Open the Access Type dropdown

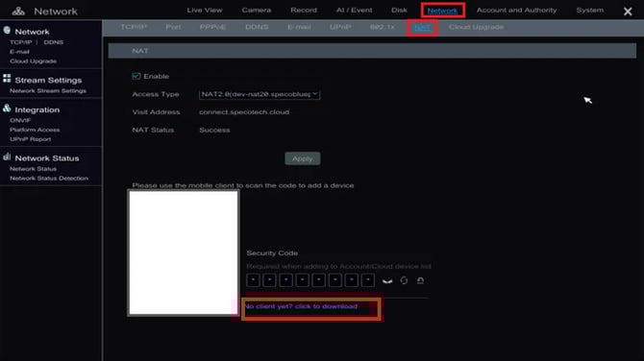[x=260, y=94]
